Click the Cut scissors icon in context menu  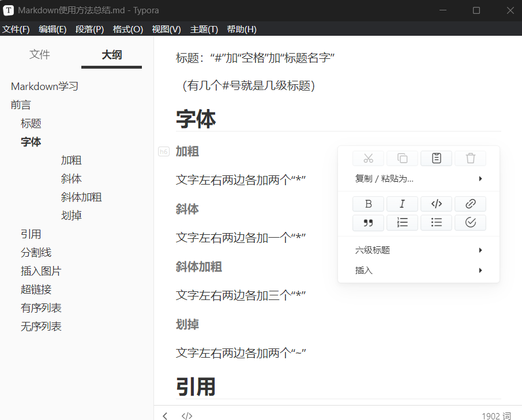tap(368, 158)
